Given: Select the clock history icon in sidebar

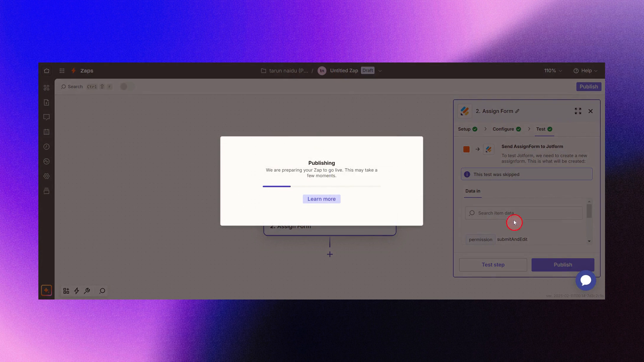Looking at the screenshot, I should pyautogui.click(x=46, y=147).
